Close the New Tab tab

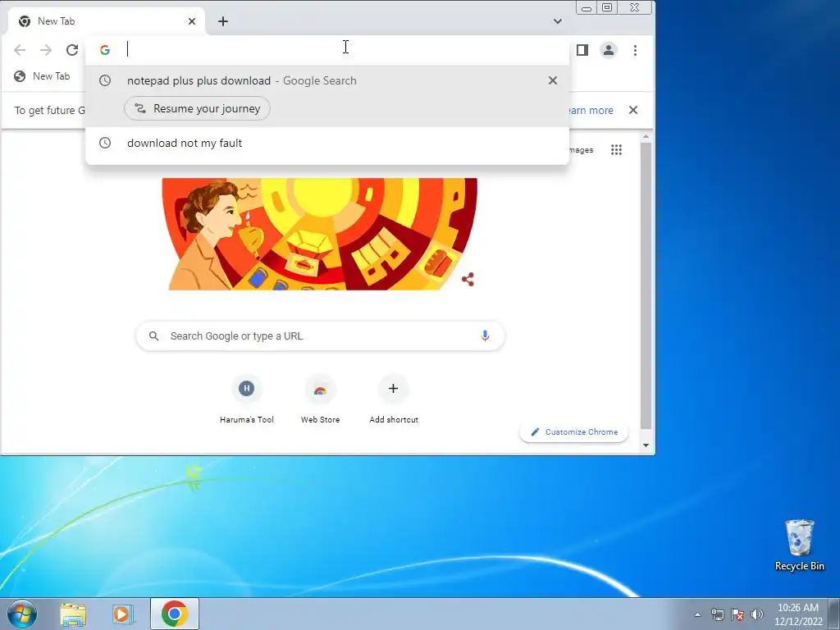pyautogui.click(x=192, y=21)
